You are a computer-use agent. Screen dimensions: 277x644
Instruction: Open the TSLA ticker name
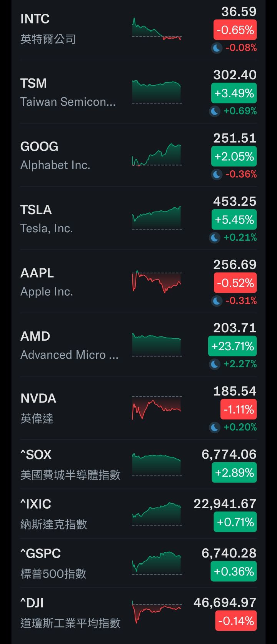[36, 210]
